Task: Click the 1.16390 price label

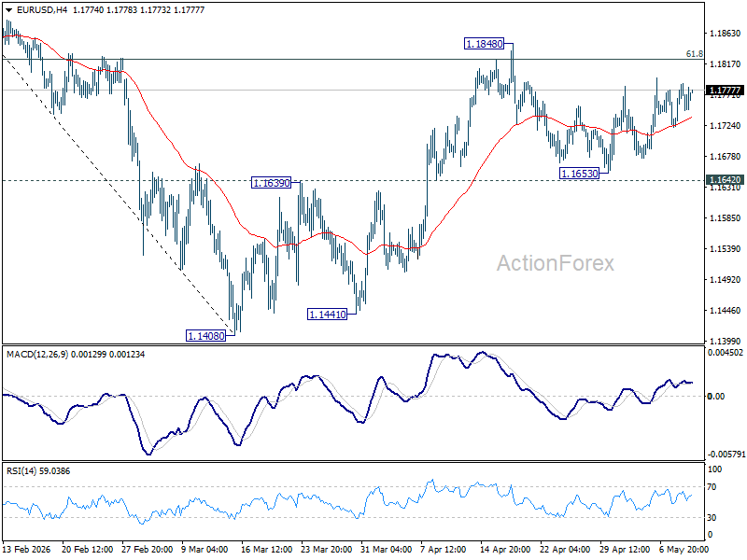Action: point(271,182)
